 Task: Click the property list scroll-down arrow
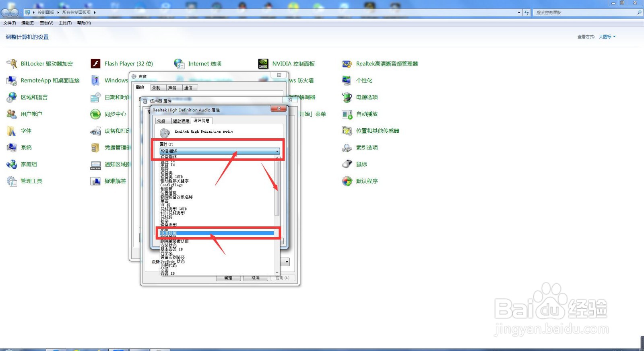point(277,273)
